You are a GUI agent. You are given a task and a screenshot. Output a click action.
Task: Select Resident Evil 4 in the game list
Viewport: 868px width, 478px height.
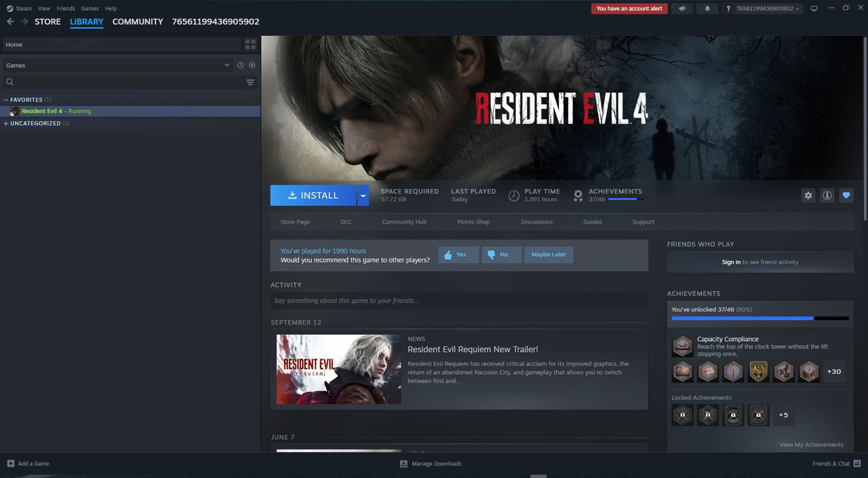(x=130, y=111)
